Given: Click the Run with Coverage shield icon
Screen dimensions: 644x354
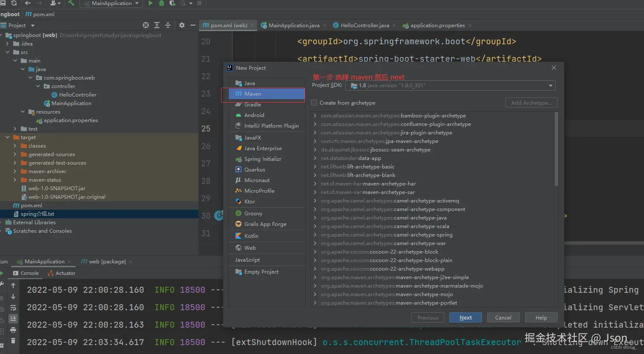Looking at the screenshot, I should [x=172, y=3].
